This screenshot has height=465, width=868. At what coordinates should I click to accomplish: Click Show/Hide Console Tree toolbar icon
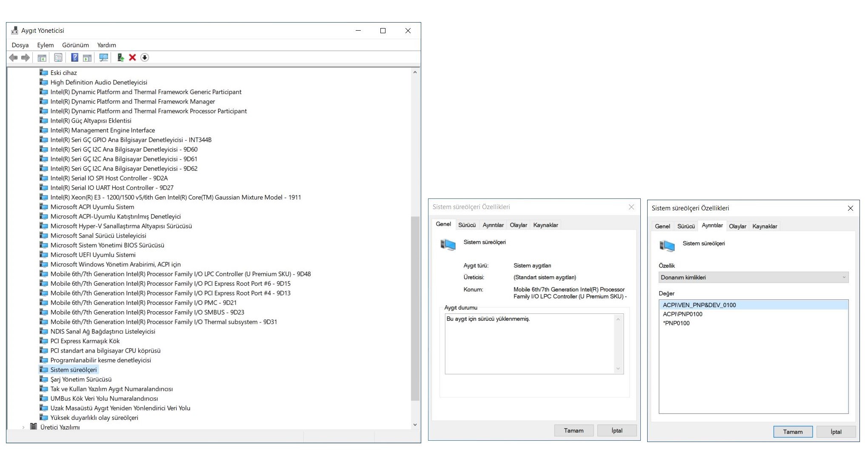coord(42,57)
